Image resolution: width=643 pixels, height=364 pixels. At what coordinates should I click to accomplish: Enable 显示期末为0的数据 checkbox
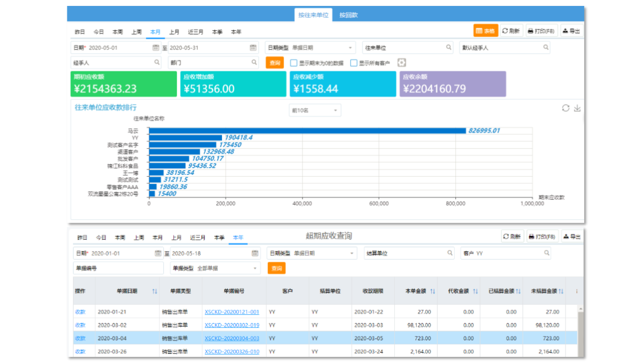coord(294,63)
